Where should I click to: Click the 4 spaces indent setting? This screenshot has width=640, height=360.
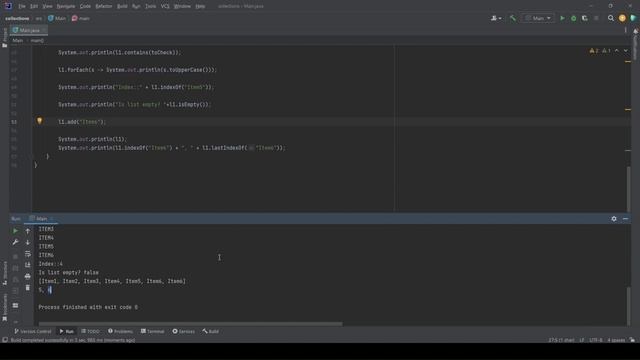click(616, 340)
